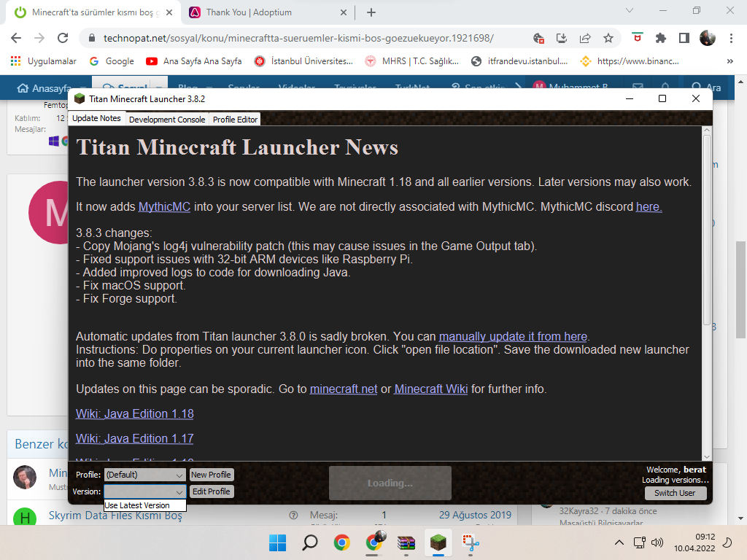Screen dimensions: 747x560
Task: Open MythicMC discord 'here' link
Action: coord(649,206)
